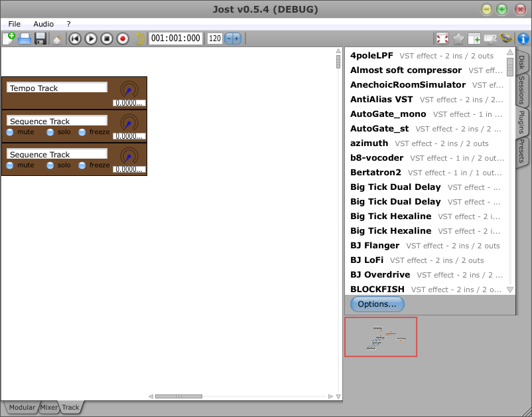Open the blue info about icon
This screenshot has width=532, height=417.
click(523, 39)
